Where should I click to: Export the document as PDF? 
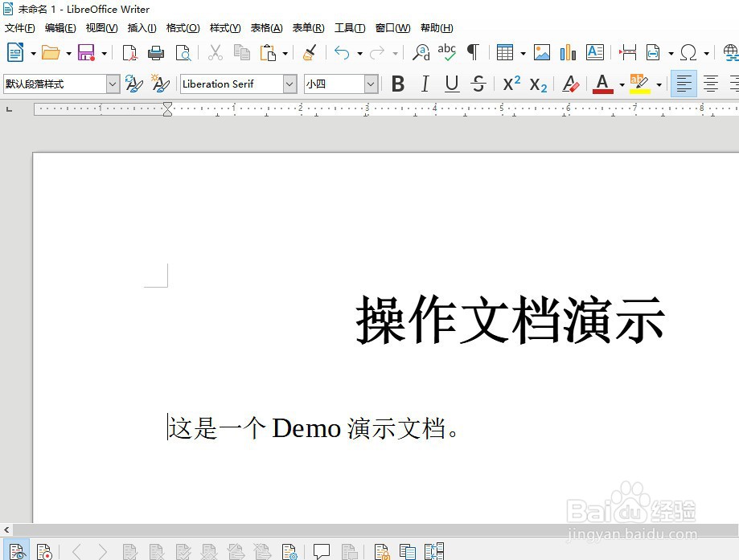[x=129, y=52]
